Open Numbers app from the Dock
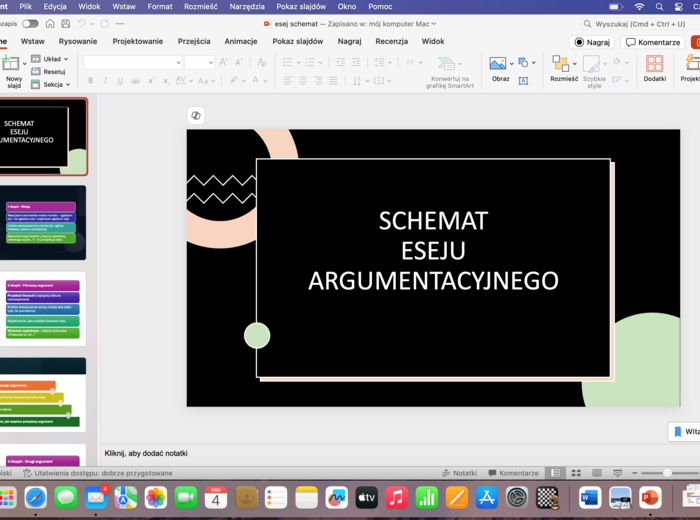 click(426, 498)
